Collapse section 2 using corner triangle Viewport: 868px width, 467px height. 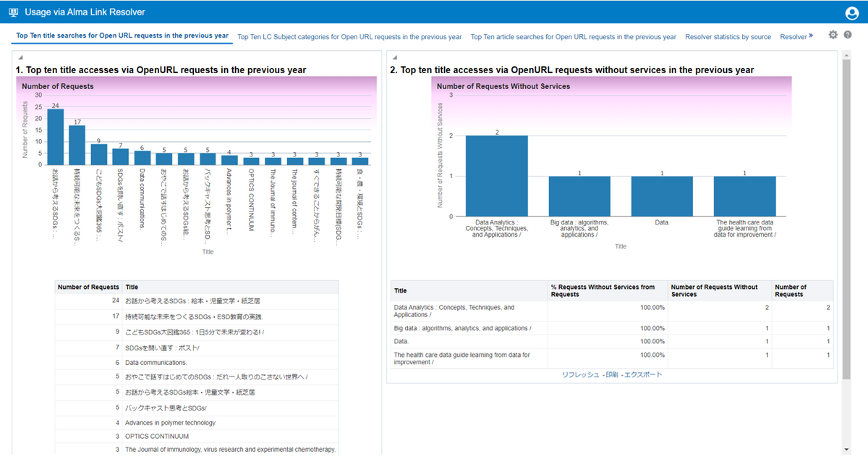[393, 57]
